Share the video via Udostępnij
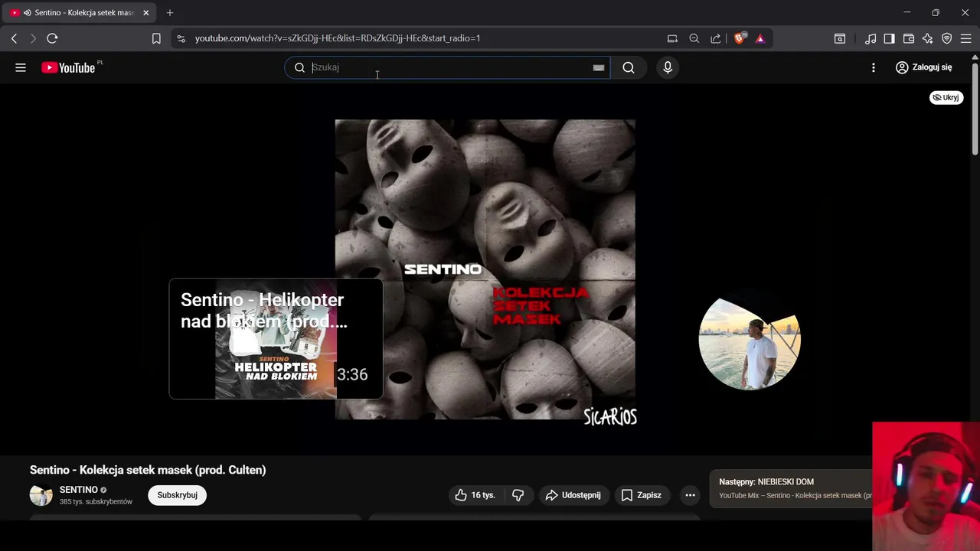 [573, 495]
